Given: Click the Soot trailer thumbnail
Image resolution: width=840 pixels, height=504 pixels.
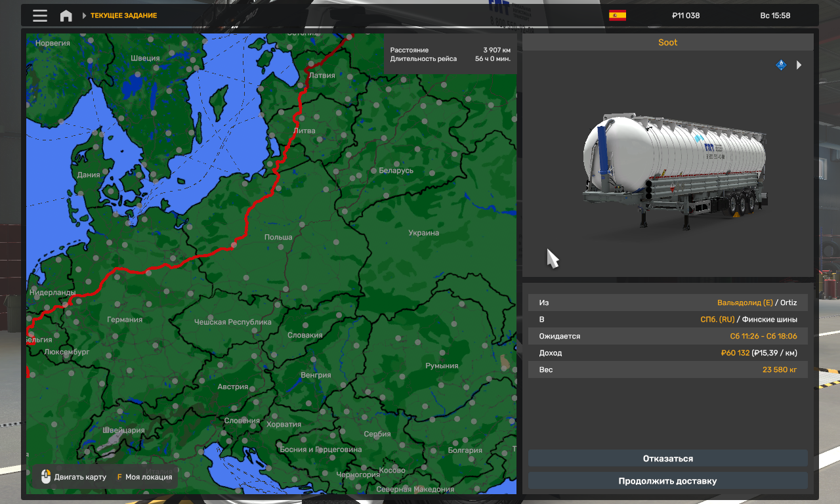Looking at the screenshot, I should pos(675,172).
